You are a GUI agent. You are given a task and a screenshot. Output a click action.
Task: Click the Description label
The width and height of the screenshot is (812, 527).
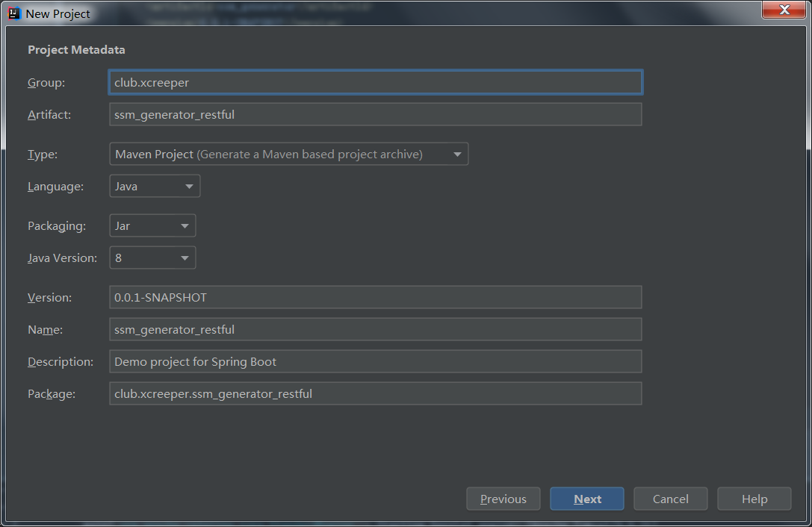point(61,362)
